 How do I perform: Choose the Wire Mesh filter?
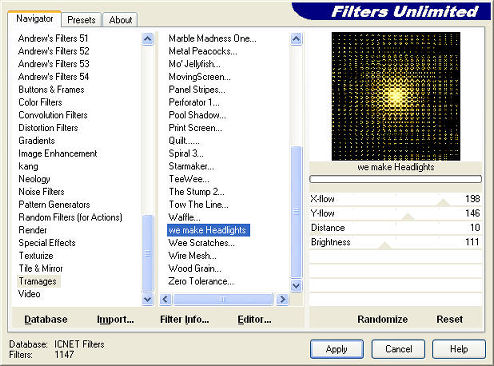(192, 256)
